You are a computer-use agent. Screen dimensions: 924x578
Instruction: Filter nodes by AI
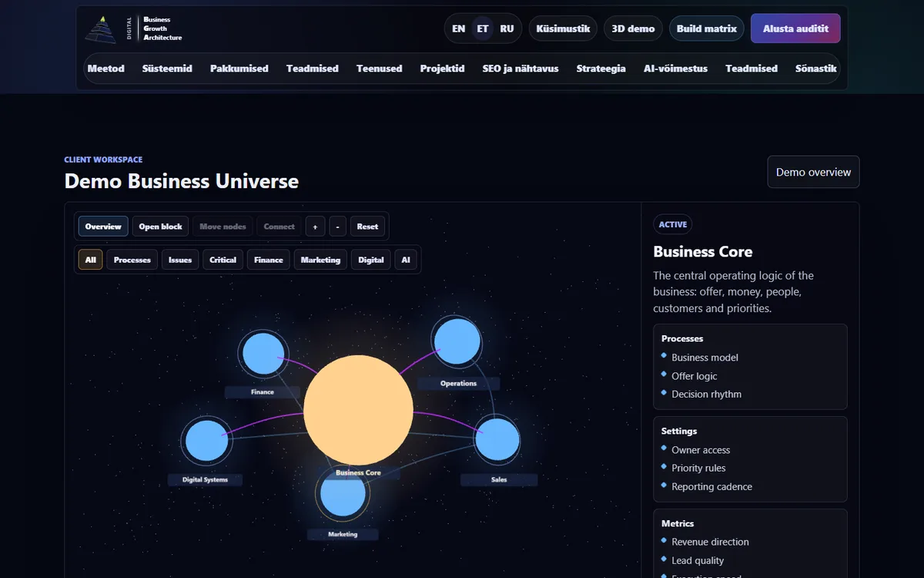point(406,260)
